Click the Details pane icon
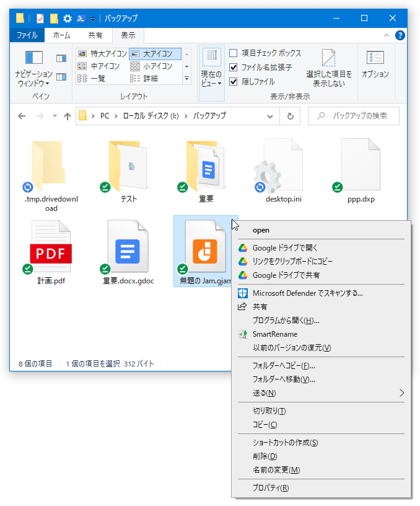 61,77
